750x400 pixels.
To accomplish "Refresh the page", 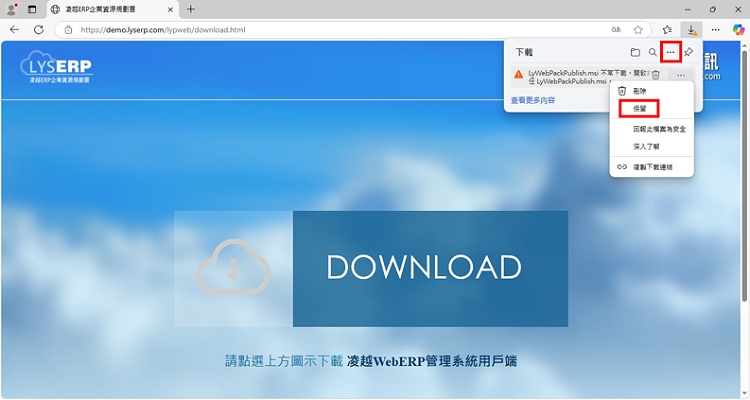I will click(40, 29).
